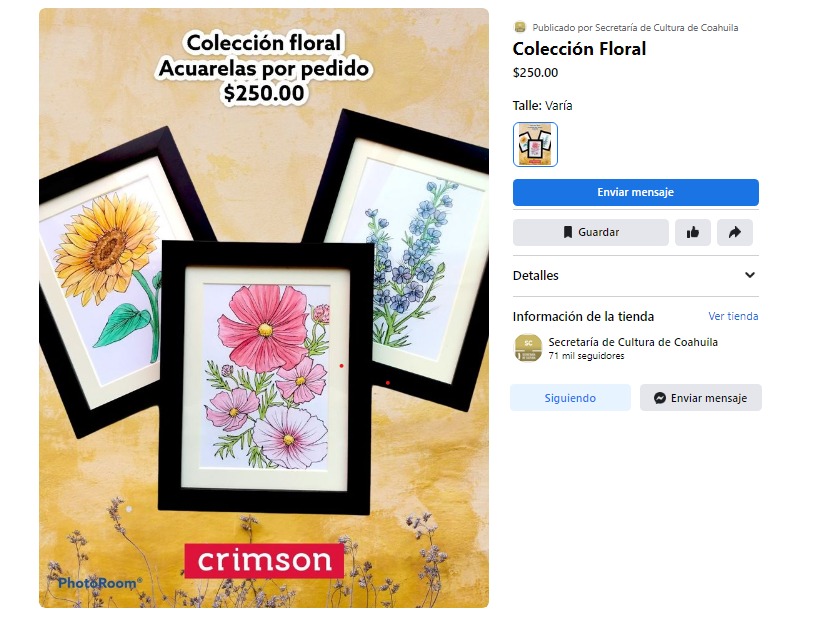813x619 pixels.
Task: Click the PhotoRoom watermark
Action: pyautogui.click(x=100, y=583)
